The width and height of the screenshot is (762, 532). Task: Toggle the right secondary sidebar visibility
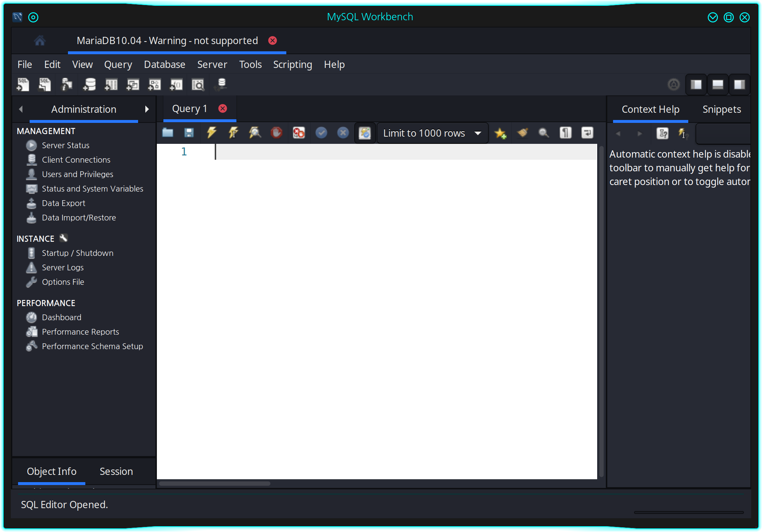pos(739,85)
